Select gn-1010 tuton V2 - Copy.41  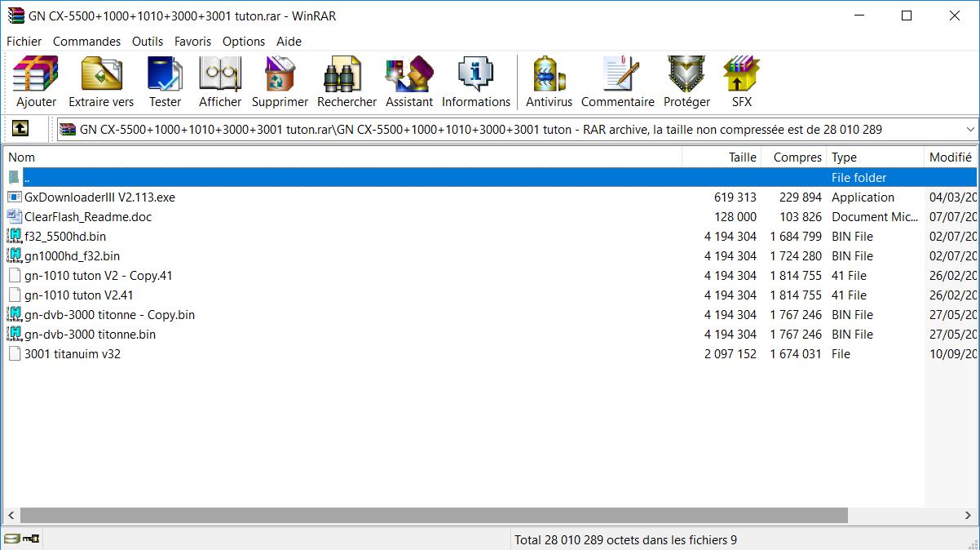click(99, 276)
